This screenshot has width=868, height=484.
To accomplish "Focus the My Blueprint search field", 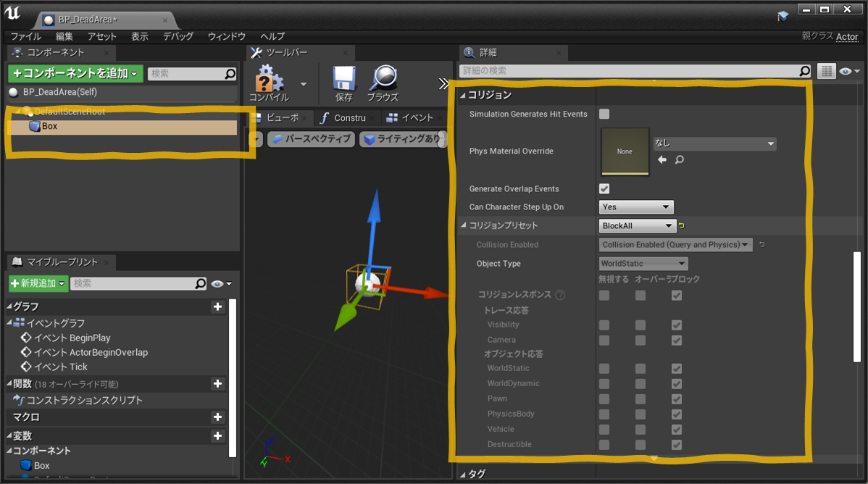I will [138, 283].
